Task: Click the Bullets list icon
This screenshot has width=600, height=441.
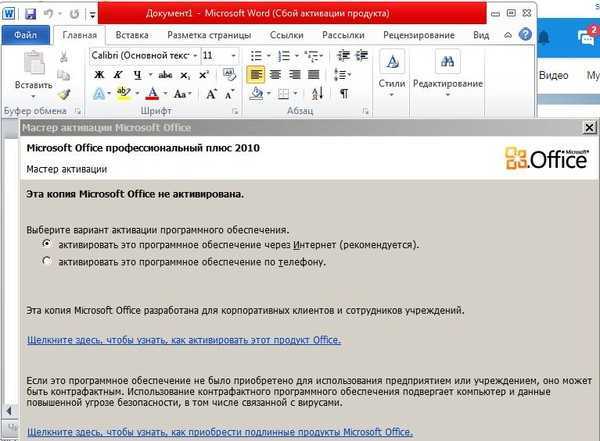Action: (256, 56)
